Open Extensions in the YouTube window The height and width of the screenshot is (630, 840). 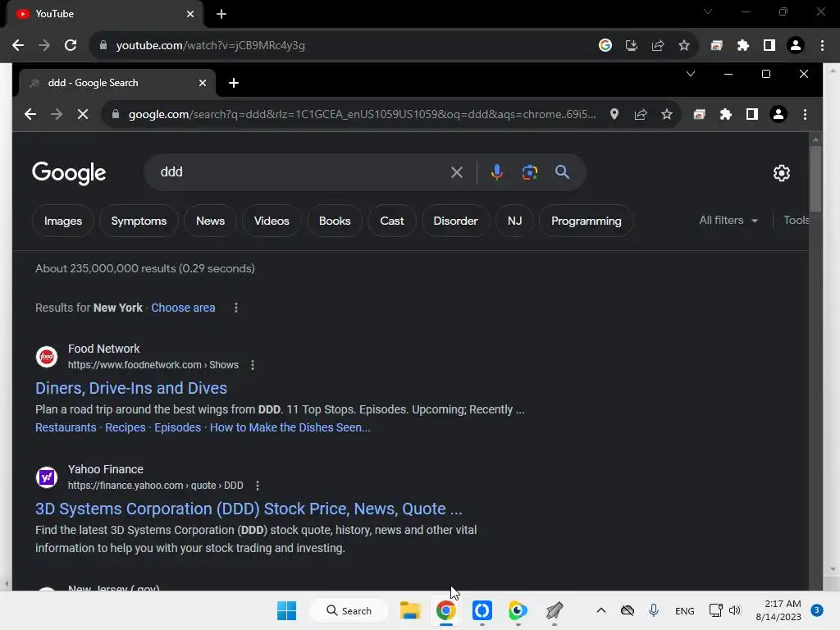tap(743, 46)
